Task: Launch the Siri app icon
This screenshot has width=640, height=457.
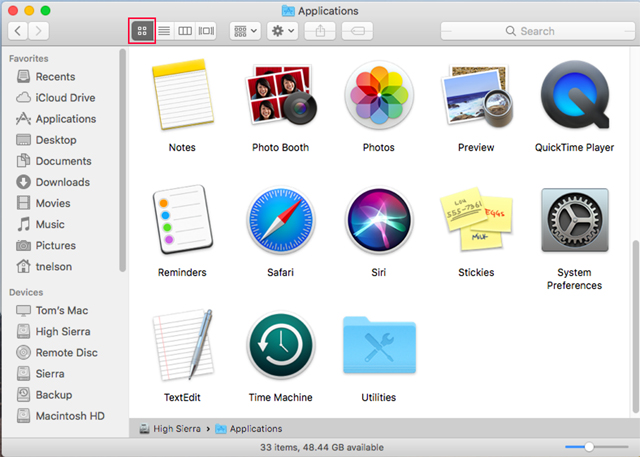Action: [x=378, y=221]
